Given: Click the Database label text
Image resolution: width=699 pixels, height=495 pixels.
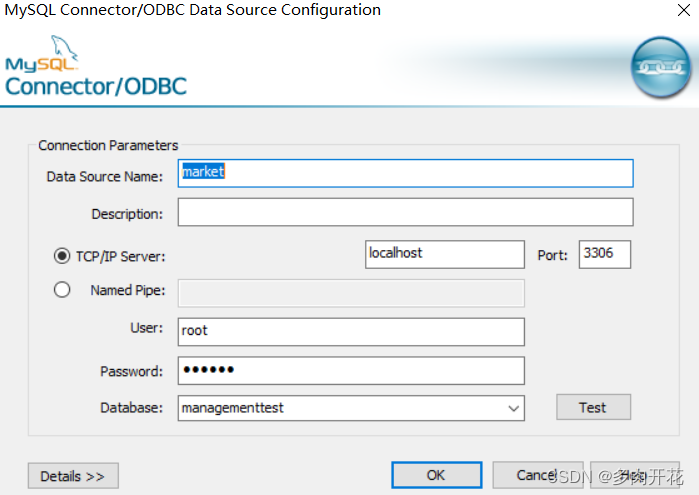Looking at the screenshot, I should (x=132, y=408).
